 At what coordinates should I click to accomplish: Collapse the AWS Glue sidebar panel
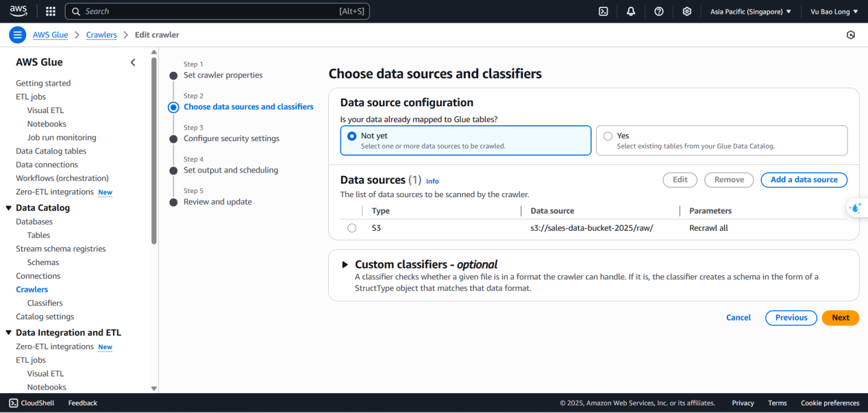[133, 62]
